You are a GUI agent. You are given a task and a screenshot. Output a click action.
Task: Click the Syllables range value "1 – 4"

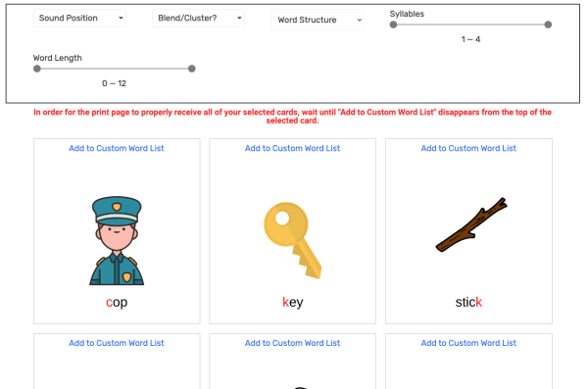point(470,39)
